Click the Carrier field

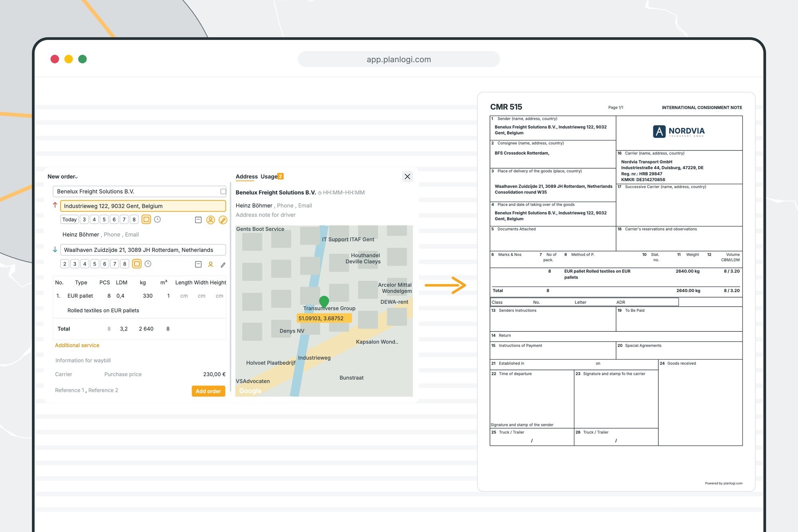click(63, 374)
